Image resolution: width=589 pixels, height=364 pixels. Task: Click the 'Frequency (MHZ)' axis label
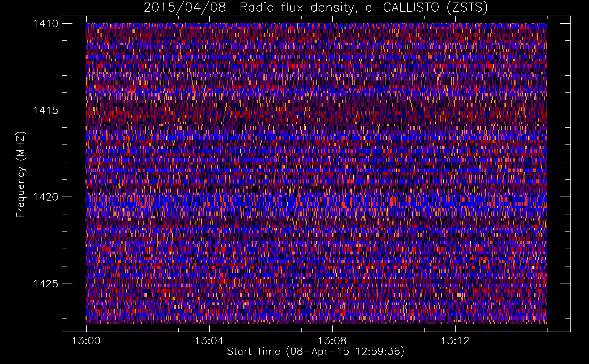pyautogui.click(x=21, y=175)
